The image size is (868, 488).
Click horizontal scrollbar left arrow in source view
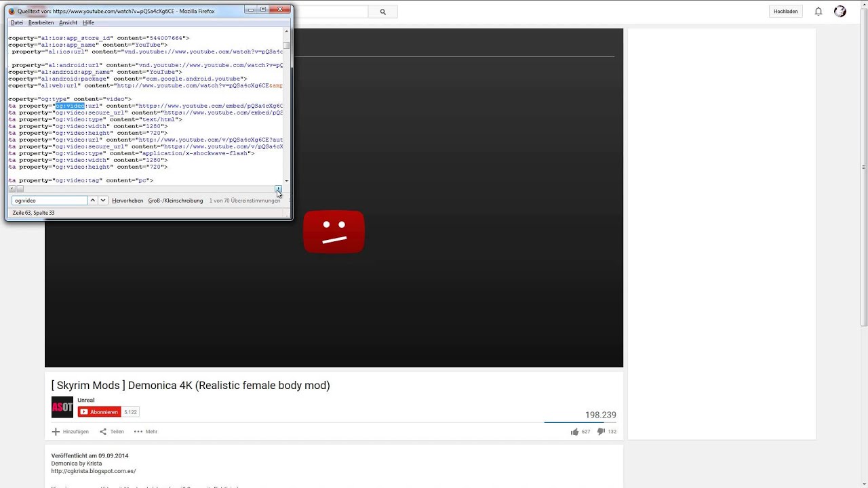(x=12, y=188)
